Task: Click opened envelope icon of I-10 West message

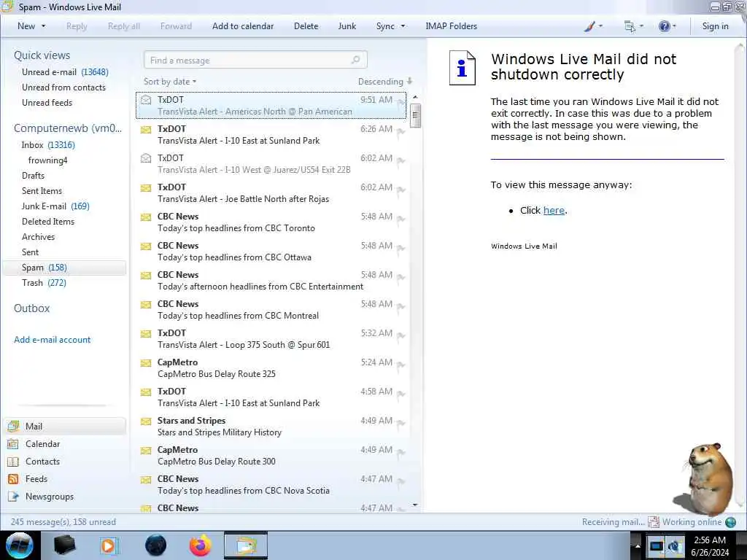Action: click(146, 158)
